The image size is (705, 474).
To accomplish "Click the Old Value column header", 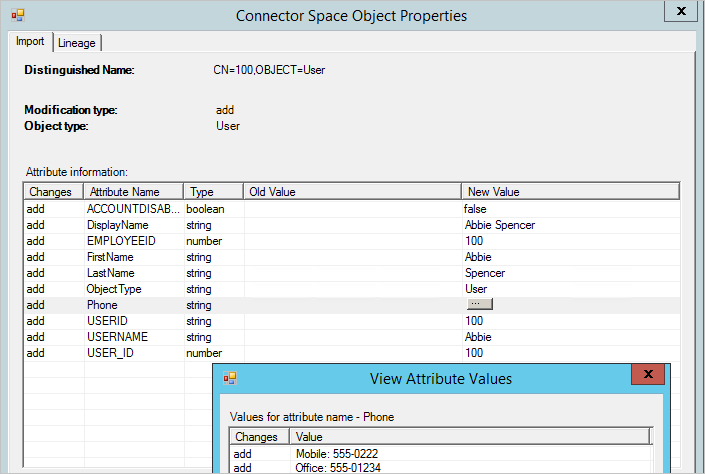I will tap(352, 192).
